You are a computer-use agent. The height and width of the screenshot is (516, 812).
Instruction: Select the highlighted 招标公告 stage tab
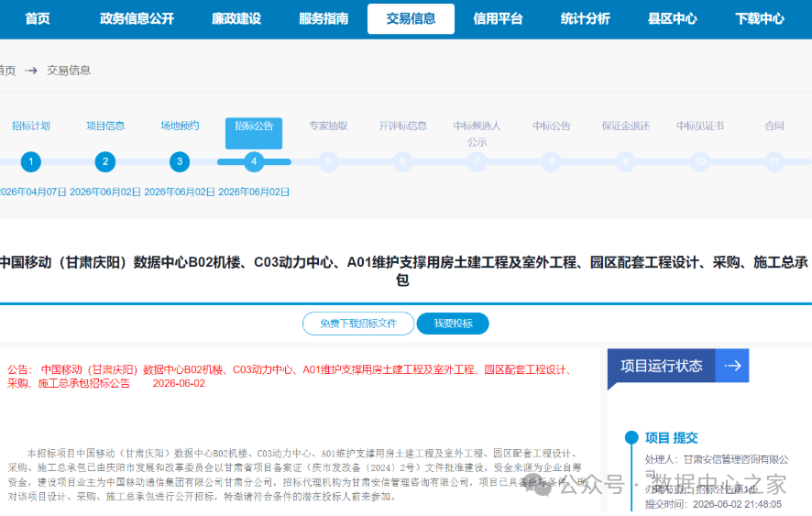[x=254, y=133]
